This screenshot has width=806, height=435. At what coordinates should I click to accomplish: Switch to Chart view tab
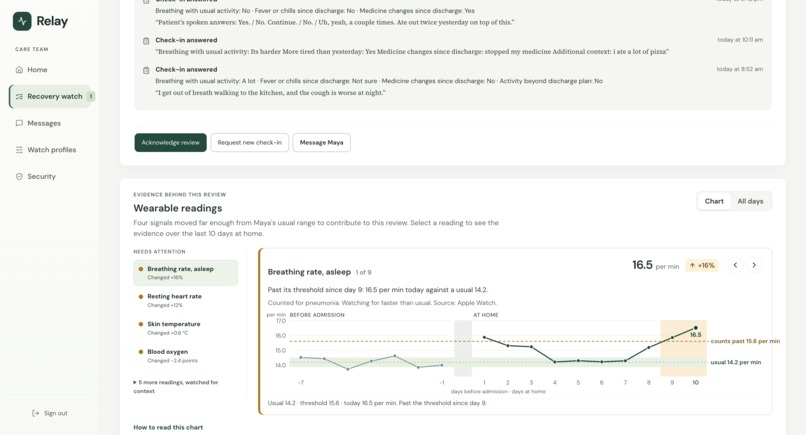pyautogui.click(x=714, y=201)
